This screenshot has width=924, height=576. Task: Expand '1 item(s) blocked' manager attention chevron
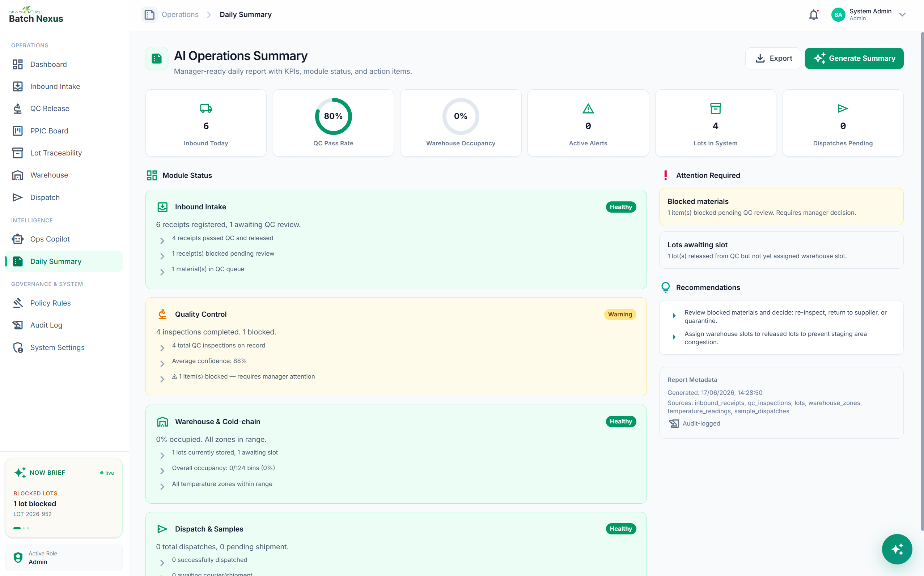point(162,379)
